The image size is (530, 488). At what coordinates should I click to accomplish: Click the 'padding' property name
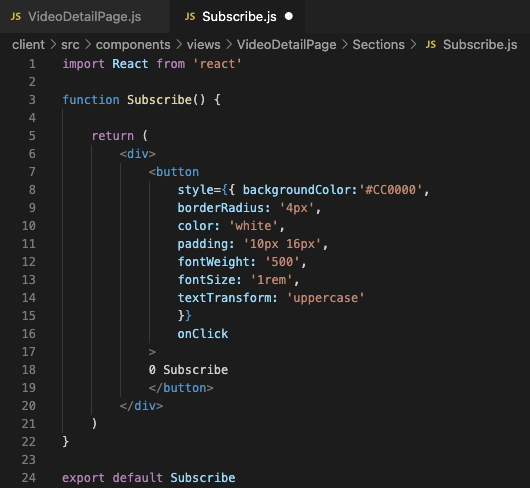(203, 244)
